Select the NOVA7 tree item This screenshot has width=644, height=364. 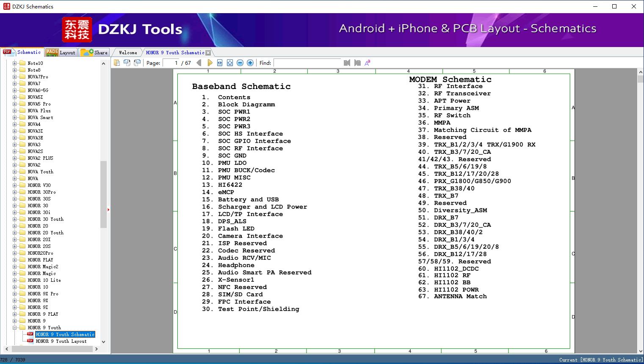coord(34,83)
